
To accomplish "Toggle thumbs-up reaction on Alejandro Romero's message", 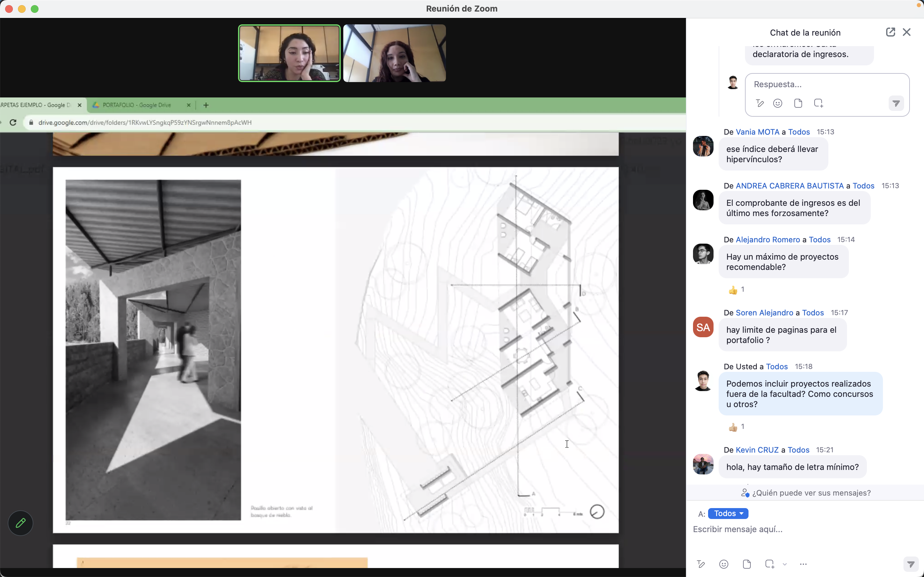I will (736, 290).
